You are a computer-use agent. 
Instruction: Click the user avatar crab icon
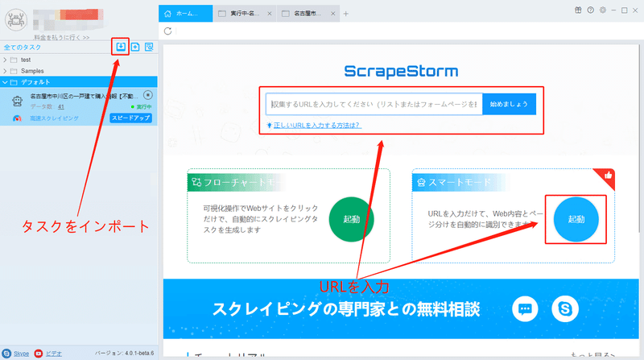pos(16,19)
